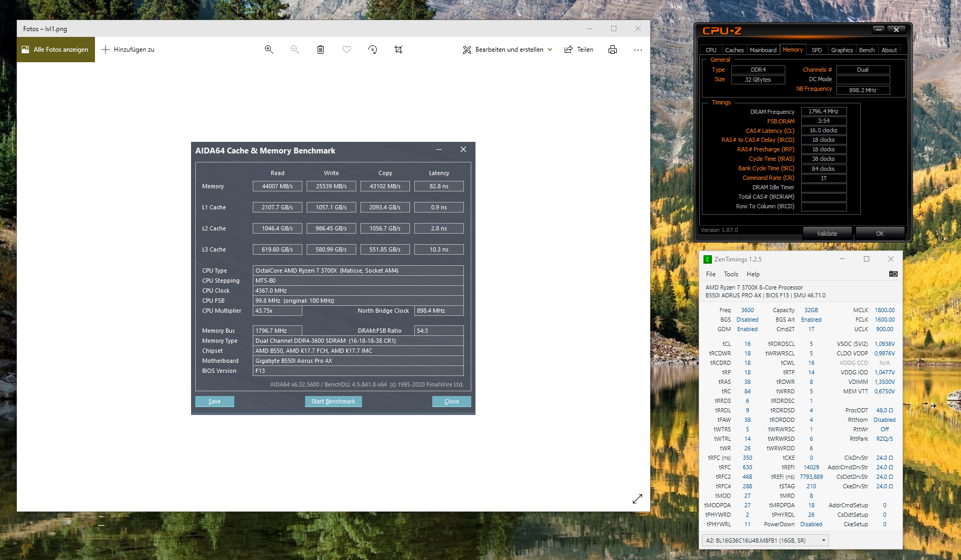Viewport: 961px width, 560px height.
Task: Open Help menu in ZenTimings
Action: [x=753, y=274]
